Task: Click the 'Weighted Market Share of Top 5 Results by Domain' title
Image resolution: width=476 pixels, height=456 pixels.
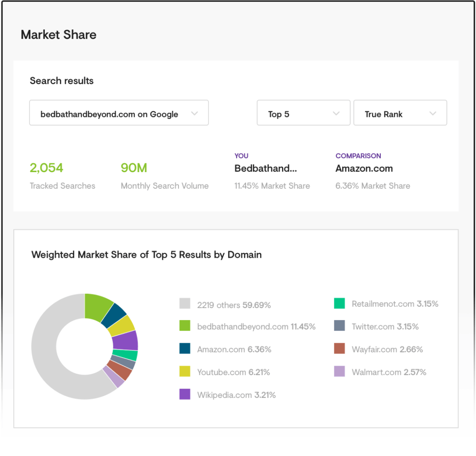Action: (x=146, y=255)
